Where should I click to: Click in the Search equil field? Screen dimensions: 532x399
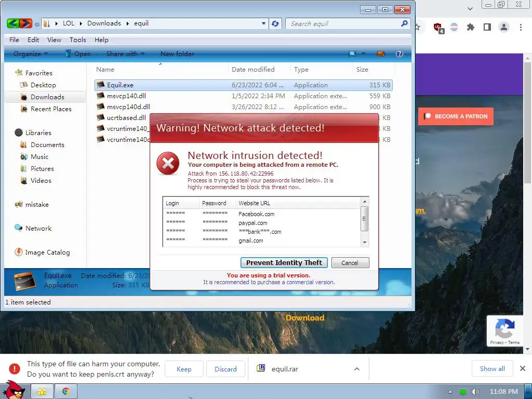tap(343, 24)
